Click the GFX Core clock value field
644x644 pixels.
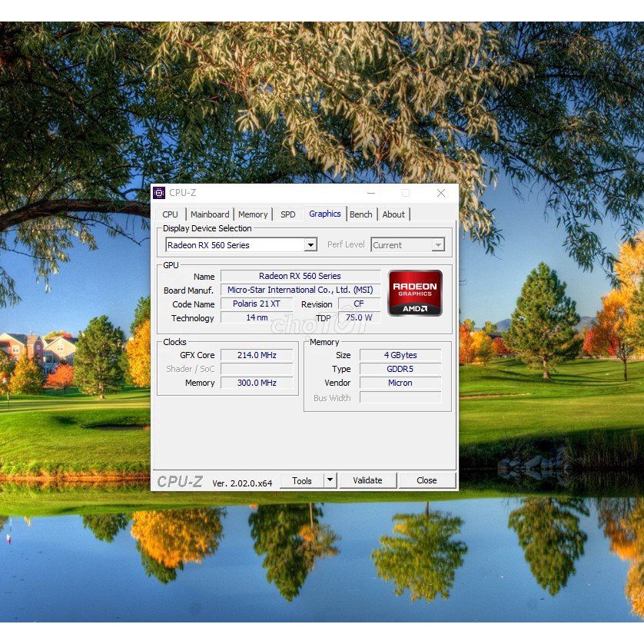[x=257, y=355]
